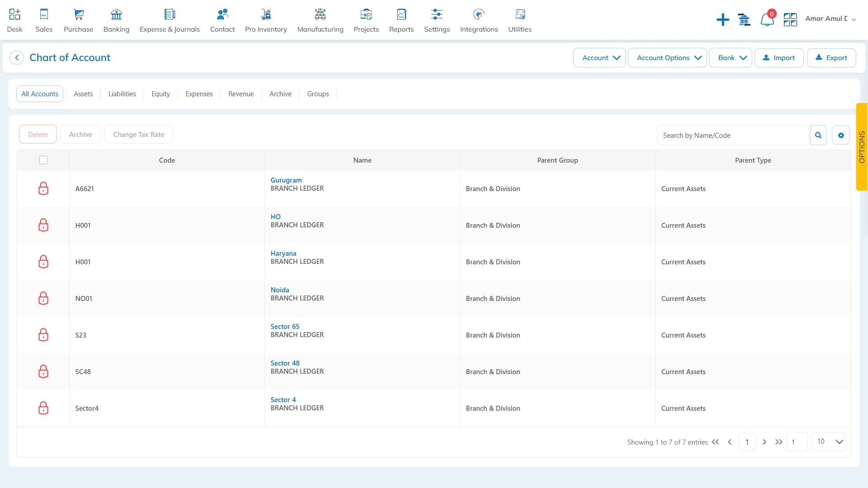Open the Reports module icon
868x488 pixels.
(401, 14)
